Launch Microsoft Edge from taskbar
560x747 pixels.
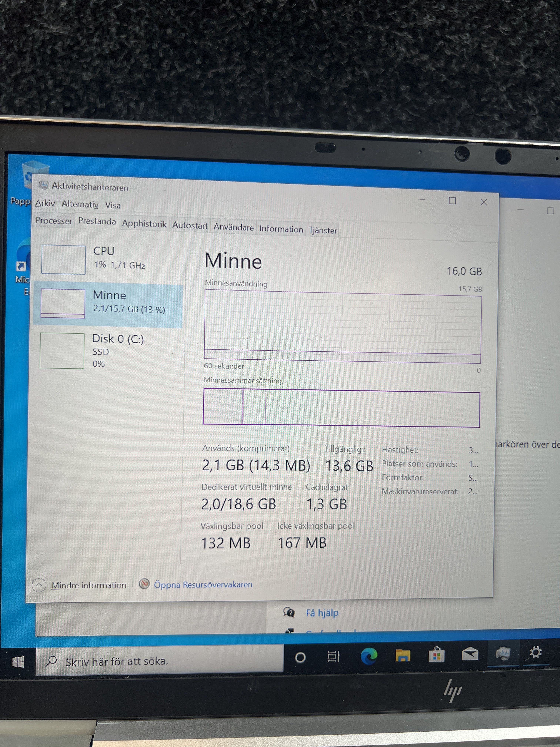(369, 656)
